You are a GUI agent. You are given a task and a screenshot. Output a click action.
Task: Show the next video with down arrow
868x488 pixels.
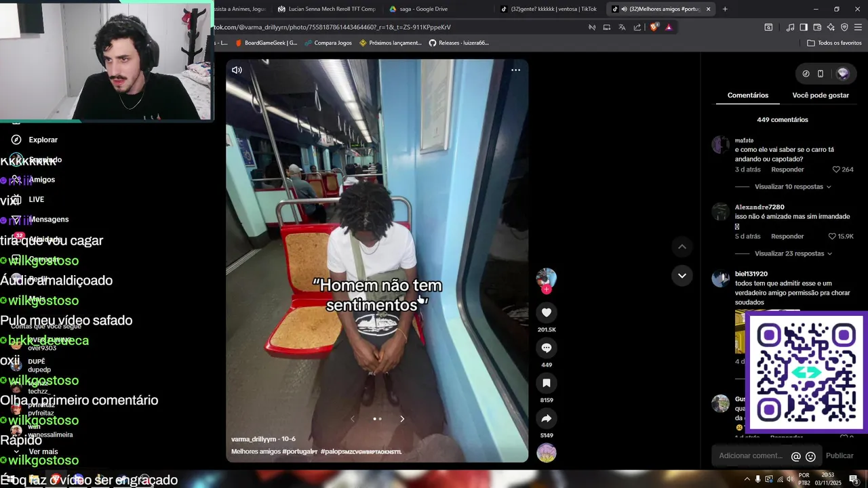tap(682, 275)
